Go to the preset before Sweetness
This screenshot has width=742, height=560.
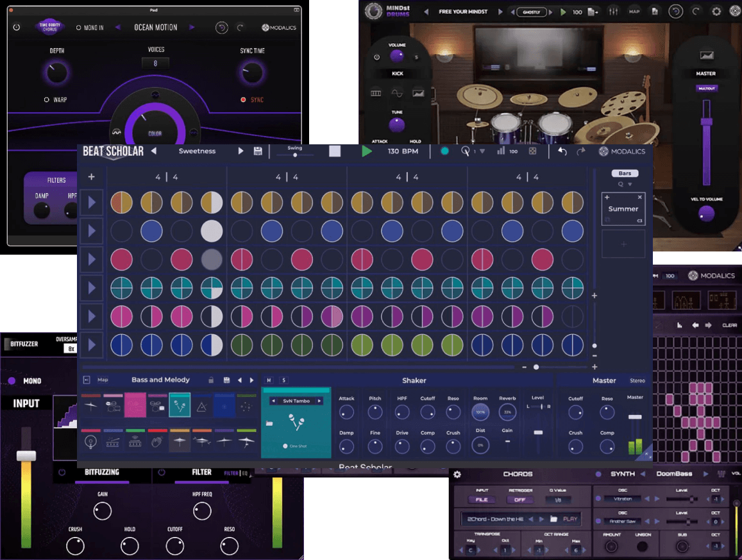pos(154,151)
